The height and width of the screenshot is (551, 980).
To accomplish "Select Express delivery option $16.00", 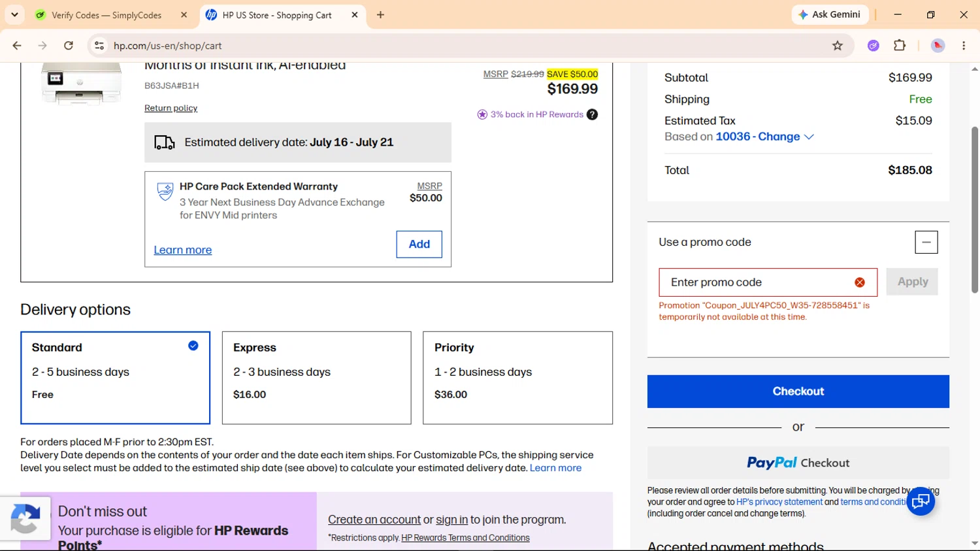I will tap(316, 378).
